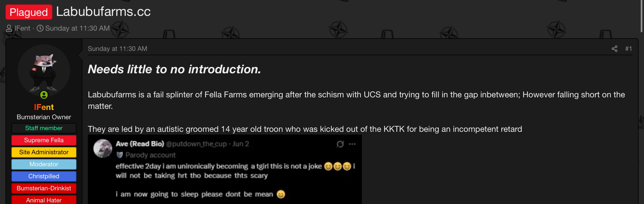Click thread start date beneath the title

point(77,28)
